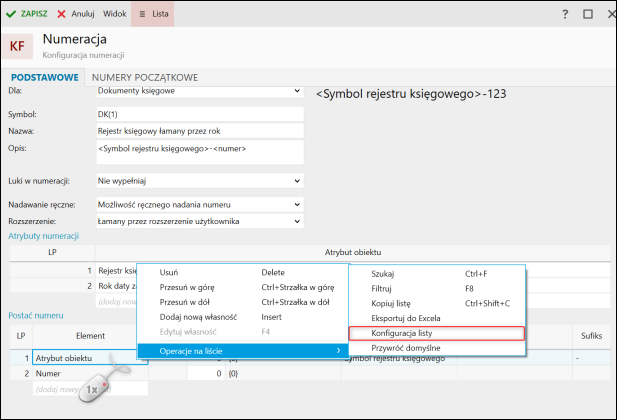Click the Symbol rejestru księgowego cell in row 1
The height and width of the screenshot is (420, 617).
point(399,359)
